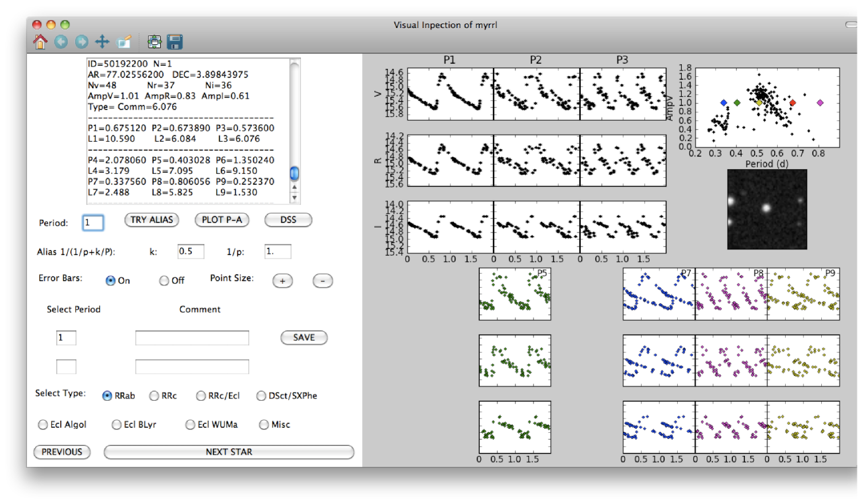Click scroll down arrow in info panel
The width and height of the screenshot is (858, 504).
(294, 198)
